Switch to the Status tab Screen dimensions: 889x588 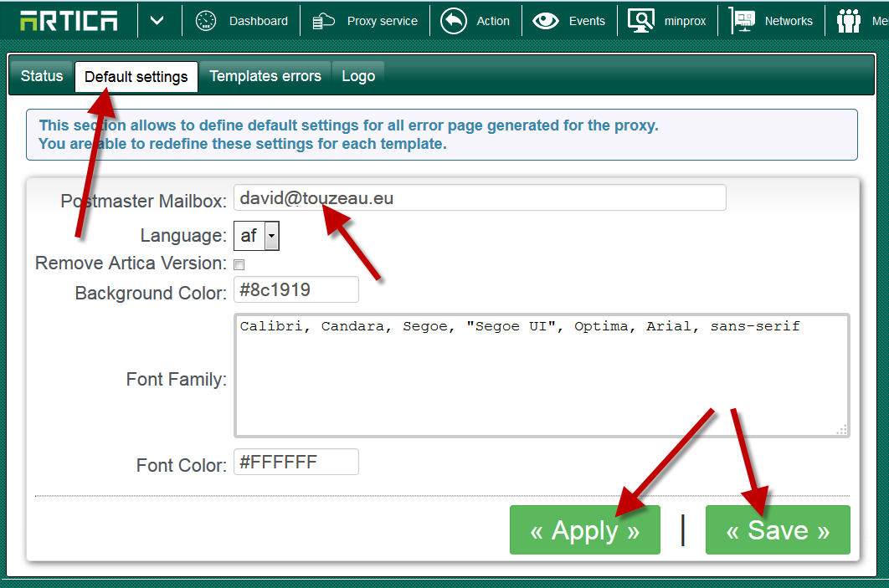point(40,75)
